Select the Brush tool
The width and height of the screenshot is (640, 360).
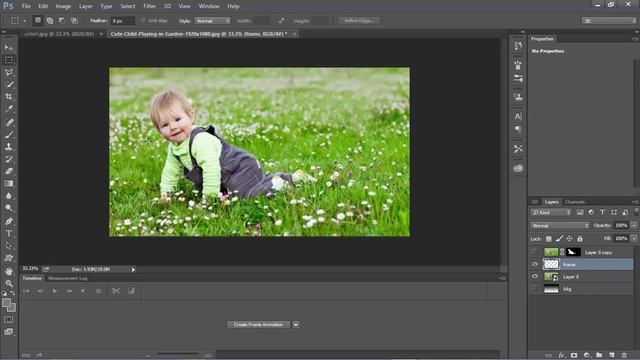click(x=9, y=134)
